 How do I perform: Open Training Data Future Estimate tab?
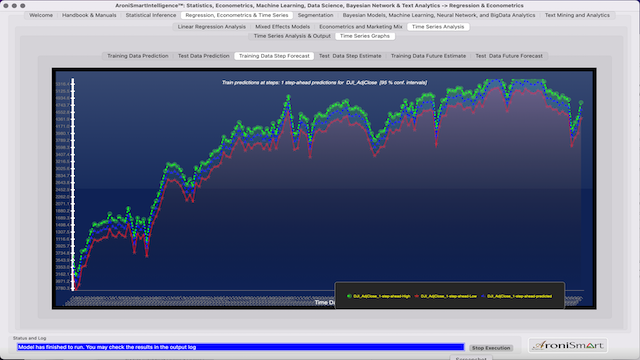pos(428,56)
